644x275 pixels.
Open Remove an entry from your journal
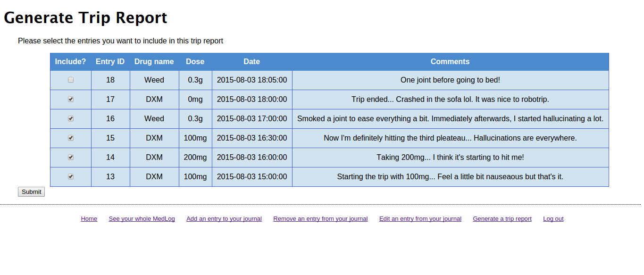[320, 219]
